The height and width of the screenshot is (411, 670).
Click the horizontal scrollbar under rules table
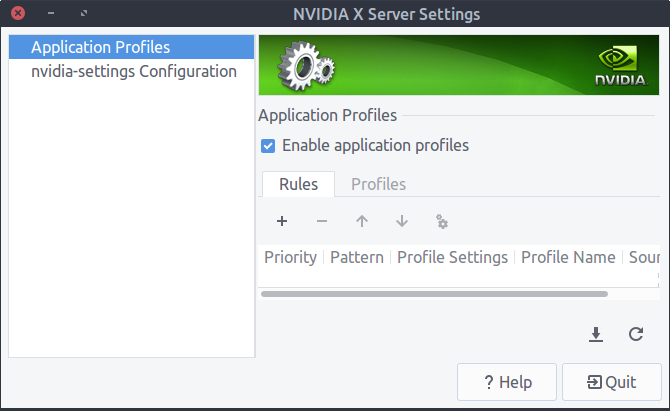pos(434,294)
